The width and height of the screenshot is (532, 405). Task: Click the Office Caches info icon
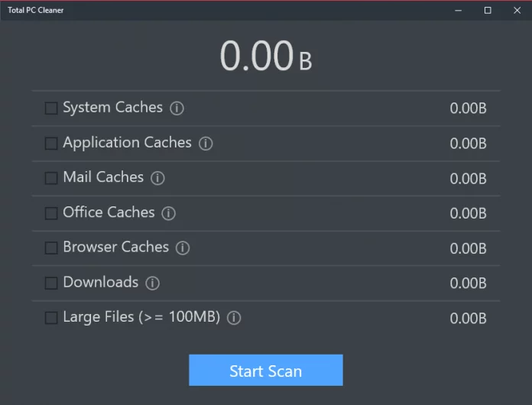click(169, 213)
